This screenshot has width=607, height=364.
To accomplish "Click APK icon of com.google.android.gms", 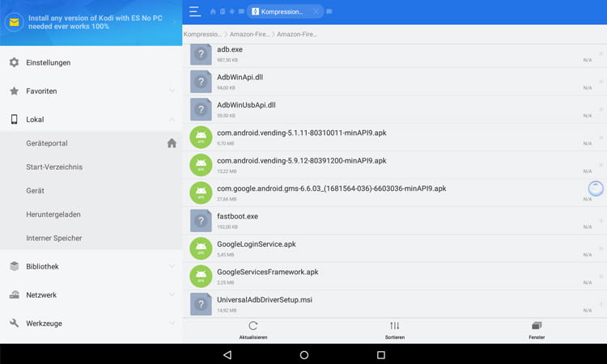I will point(201,193).
